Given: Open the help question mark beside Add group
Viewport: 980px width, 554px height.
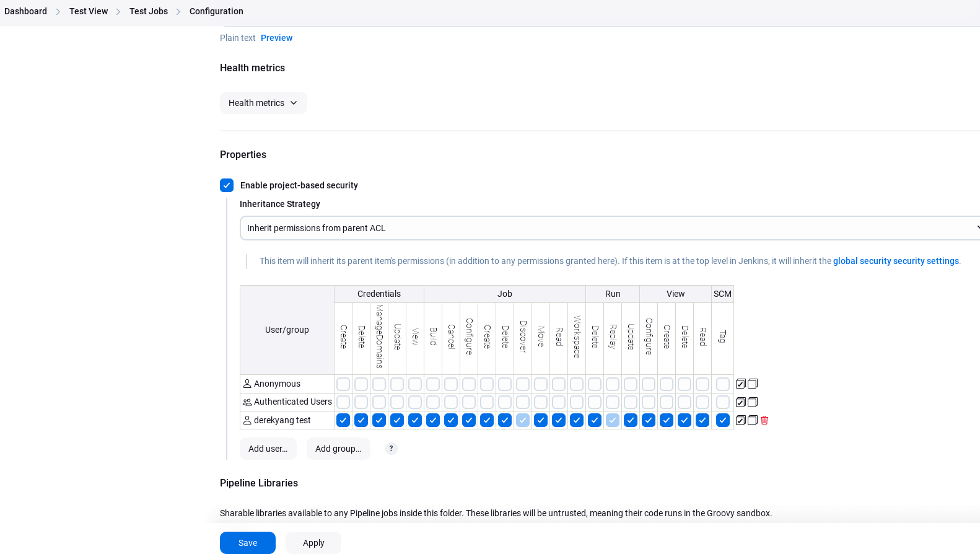Looking at the screenshot, I should click(391, 449).
